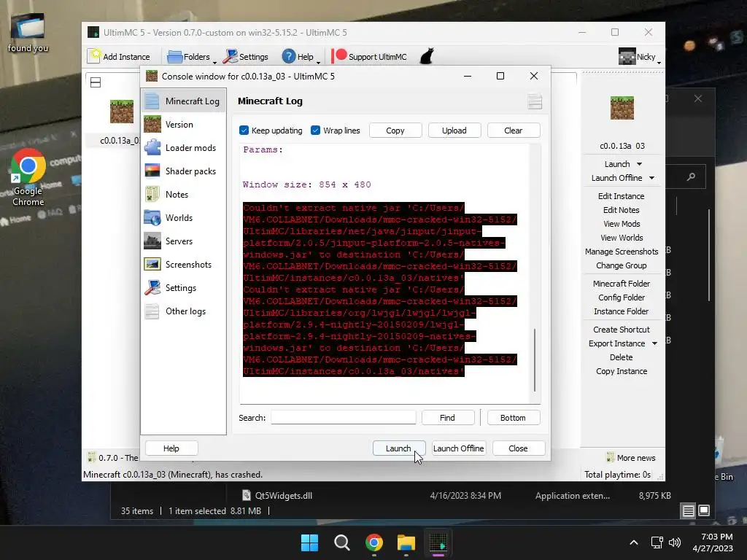Click the More news button
747x560 pixels.
pyautogui.click(x=631, y=458)
